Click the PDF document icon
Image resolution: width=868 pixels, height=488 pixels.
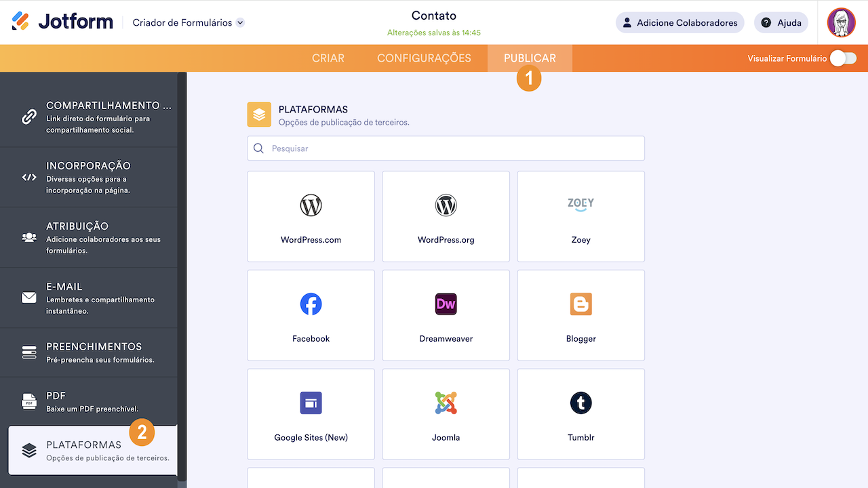[29, 401]
